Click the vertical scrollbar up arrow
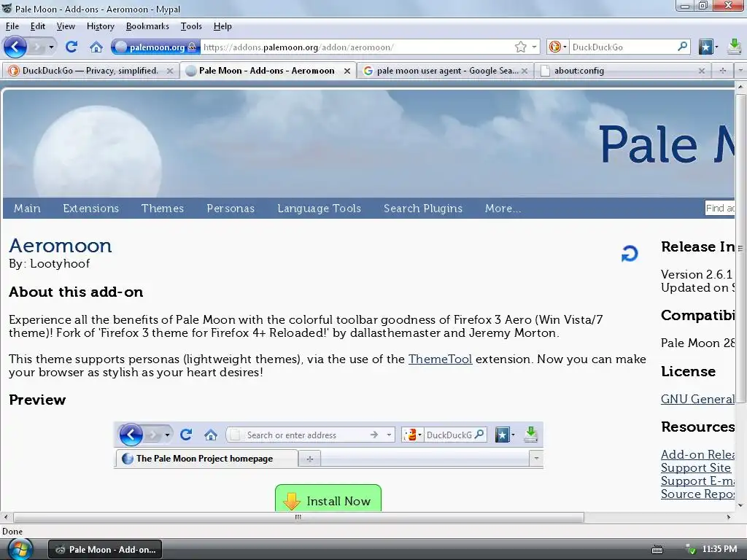 (x=740, y=87)
